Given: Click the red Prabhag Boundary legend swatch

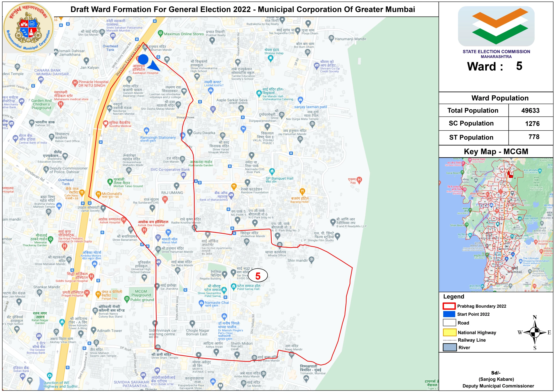Looking at the screenshot, I should [x=449, y=306].
